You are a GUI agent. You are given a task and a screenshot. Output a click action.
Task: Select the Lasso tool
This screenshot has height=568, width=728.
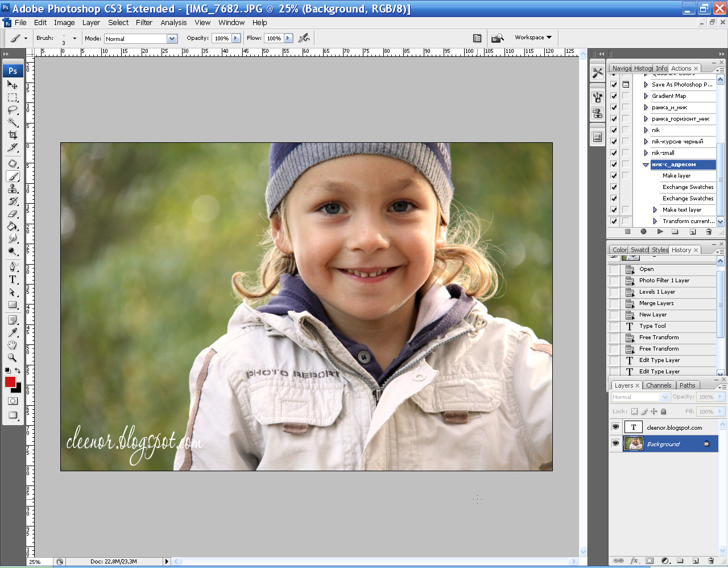tap(13, 110)
